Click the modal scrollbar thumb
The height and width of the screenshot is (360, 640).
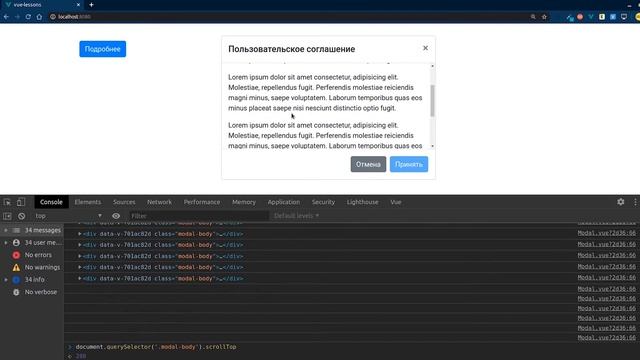432,100
